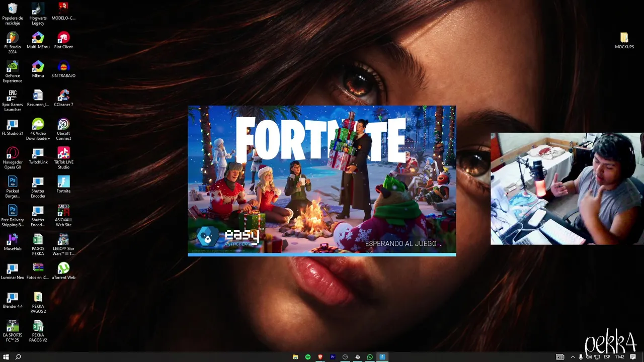Open the PEKKA PAGOS V2 spreadsheet

pos(38,331)
